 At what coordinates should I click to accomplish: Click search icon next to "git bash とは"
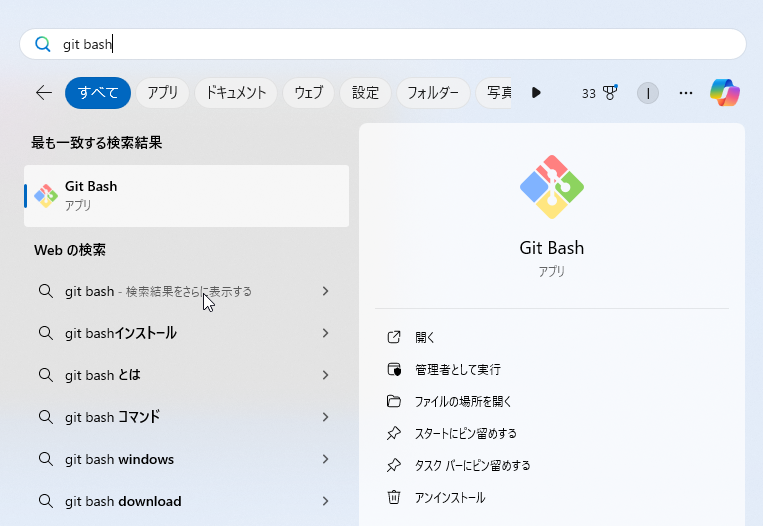coord(46,375)
